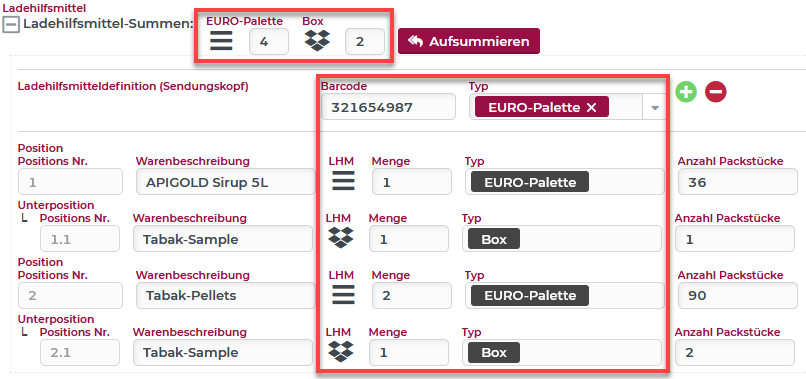Click the red minus remove icon

pos(716,92)
